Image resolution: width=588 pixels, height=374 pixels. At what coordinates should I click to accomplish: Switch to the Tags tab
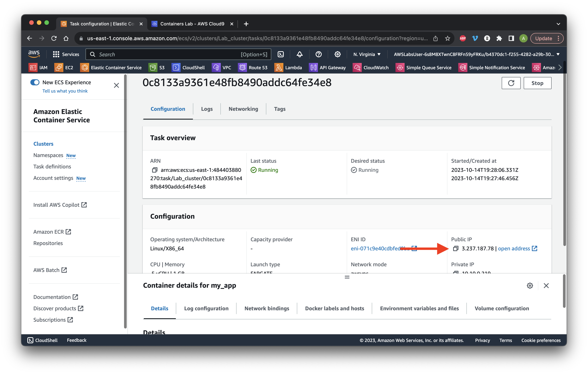click(280, 109)
